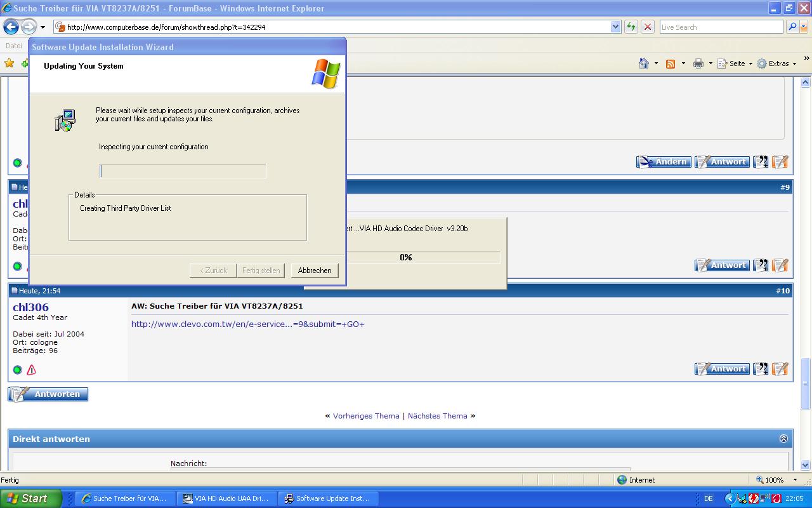Open the Windows Start menu
Viewport: 812px width, 508px height.
(x=31, y=498)
